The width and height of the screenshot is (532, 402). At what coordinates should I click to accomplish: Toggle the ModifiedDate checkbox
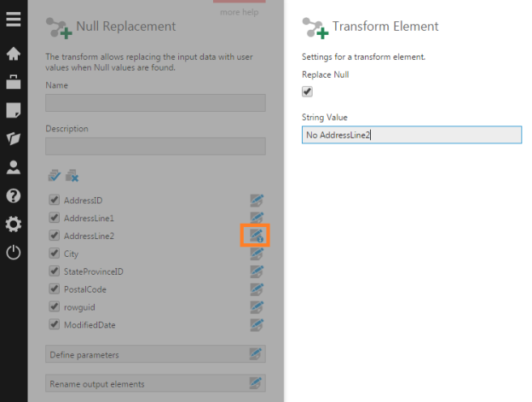point(55,324)
